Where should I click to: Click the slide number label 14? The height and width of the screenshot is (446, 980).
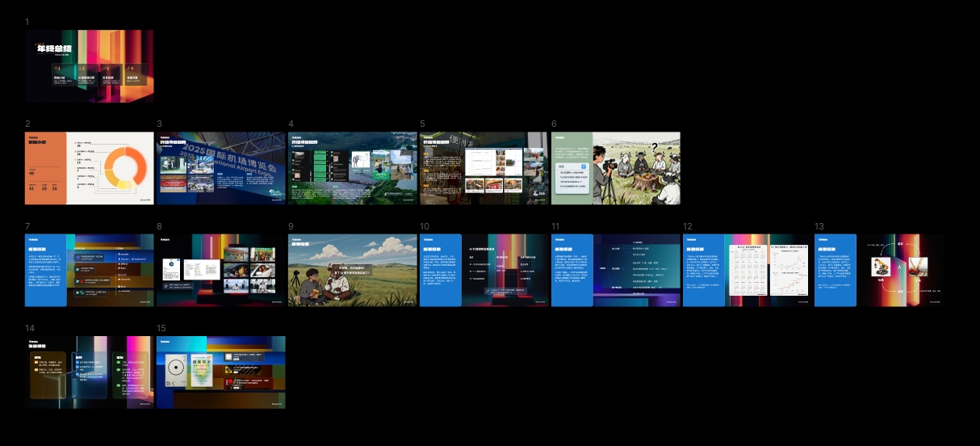pos(30,328)
